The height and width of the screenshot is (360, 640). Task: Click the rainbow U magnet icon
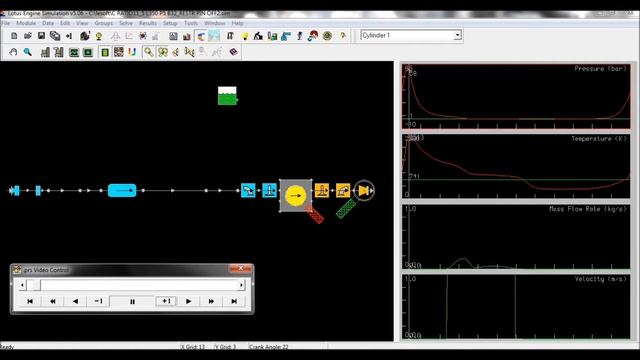pos(132,52)
